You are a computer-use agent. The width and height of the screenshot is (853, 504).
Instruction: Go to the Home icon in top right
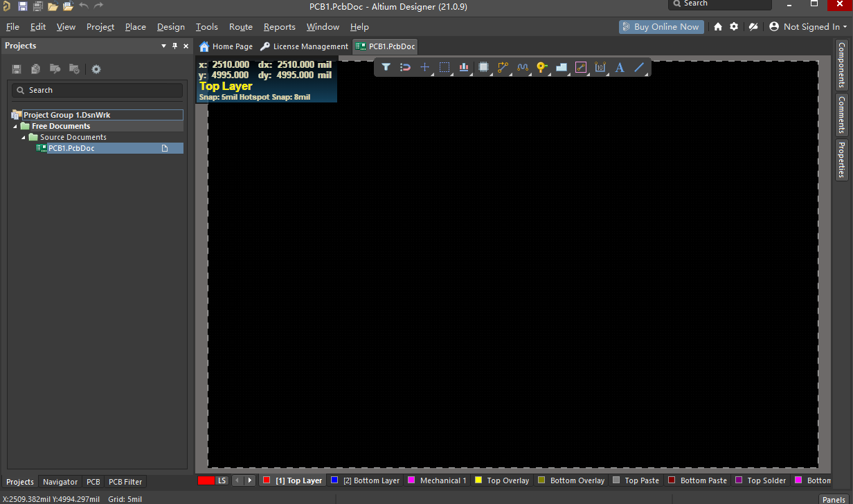[718, 26]
